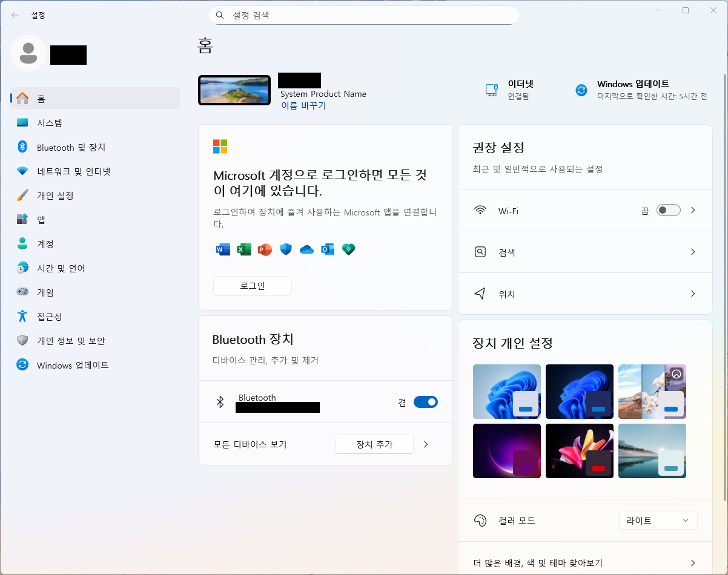Click the color palette icon beside 컬러 모드
The height and width of the screenshot is (575, 728).
click(480, 521)
